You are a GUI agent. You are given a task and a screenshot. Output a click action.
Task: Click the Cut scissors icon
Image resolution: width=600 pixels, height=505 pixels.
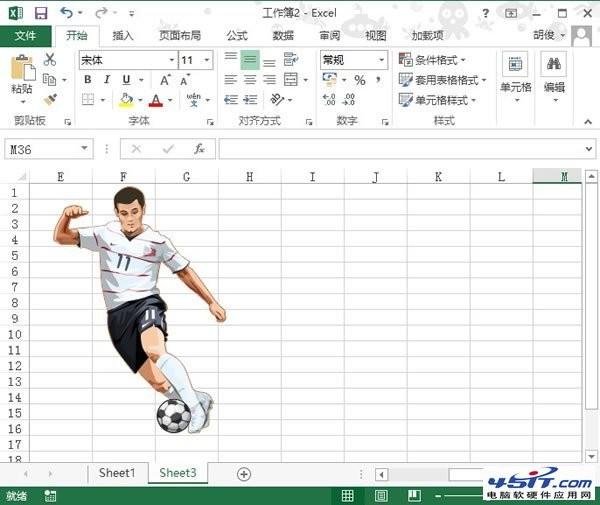tap(50, 60)
